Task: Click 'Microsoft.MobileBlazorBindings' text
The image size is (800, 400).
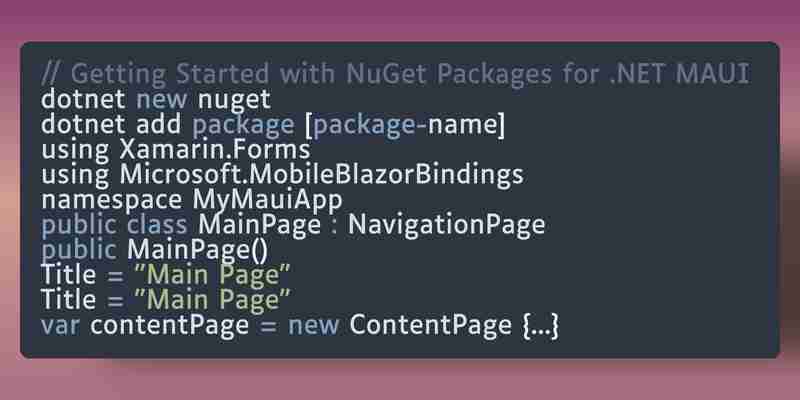Action: coord(321,174)
